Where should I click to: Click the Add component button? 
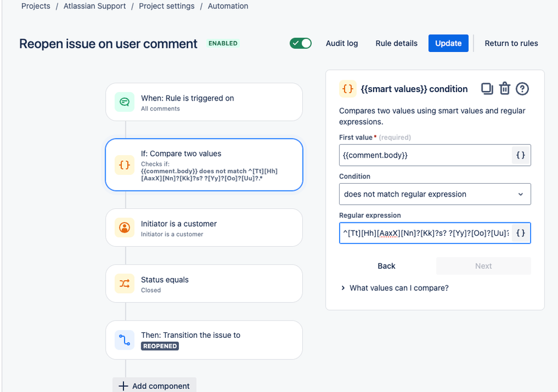coord(155,386)
